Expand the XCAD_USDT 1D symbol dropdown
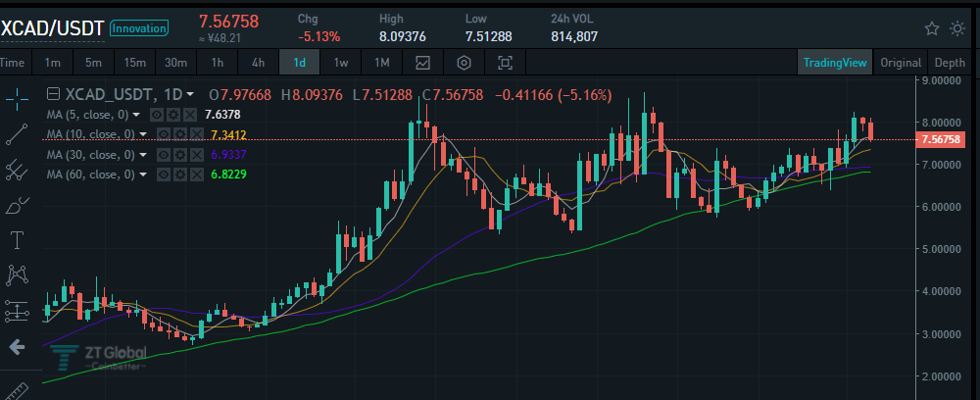The height and width of the screenshot is (400, 980). (x=190, y=95)
